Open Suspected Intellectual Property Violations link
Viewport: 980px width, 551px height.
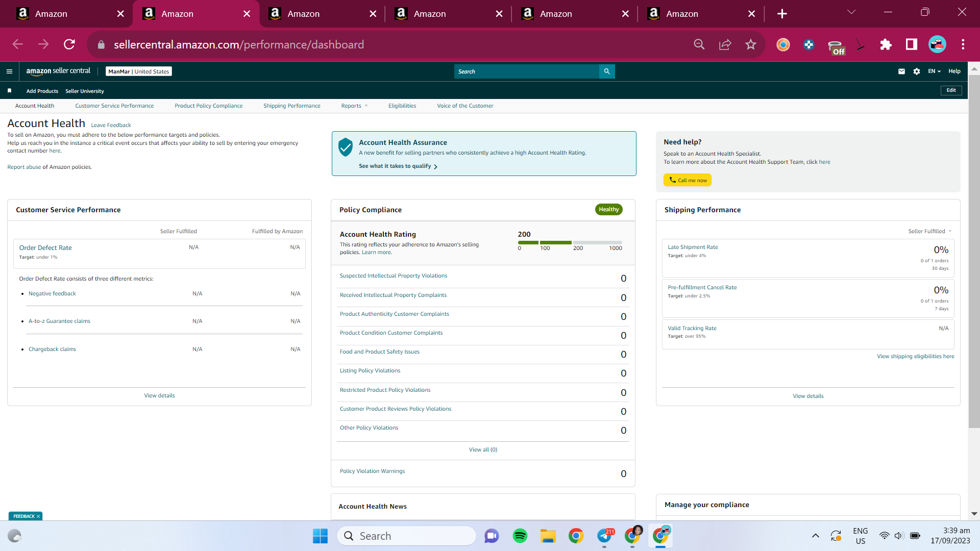point(394,276)
